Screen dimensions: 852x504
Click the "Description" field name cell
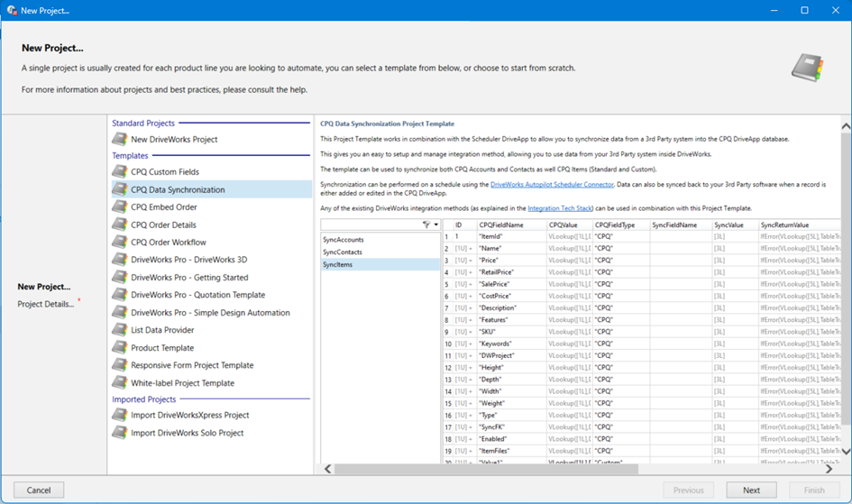(x=511, y=308)
